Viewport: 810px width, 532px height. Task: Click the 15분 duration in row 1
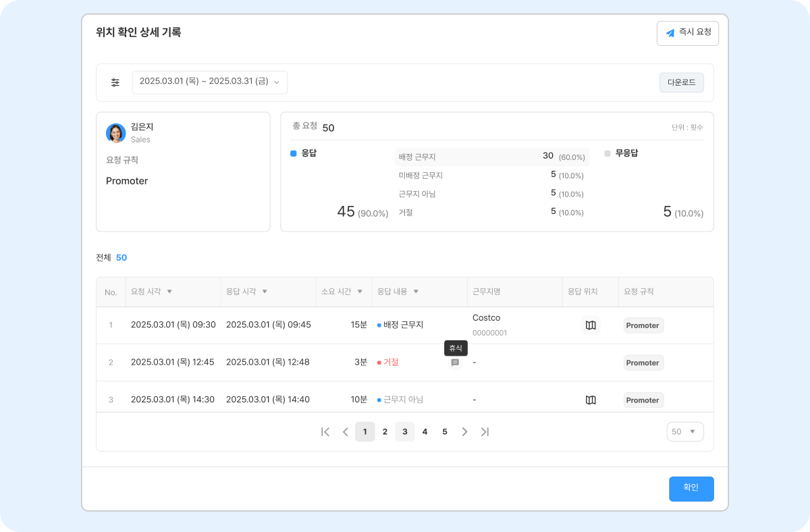click(x=359, y=325)
